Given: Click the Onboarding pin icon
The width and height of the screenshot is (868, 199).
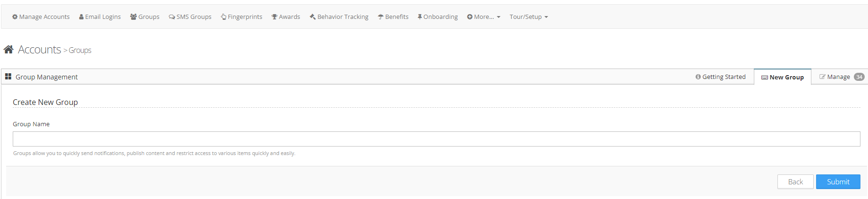Looking at the screenshot, I should pos(420,17).
